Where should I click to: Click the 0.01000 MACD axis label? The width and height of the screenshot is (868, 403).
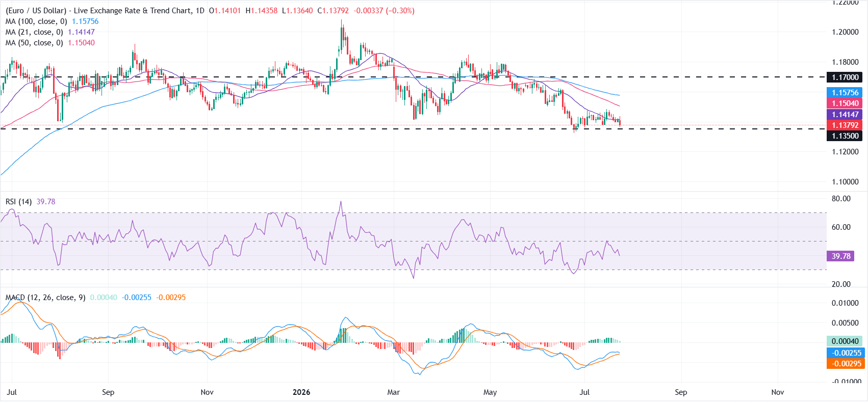tap(845, 303)
